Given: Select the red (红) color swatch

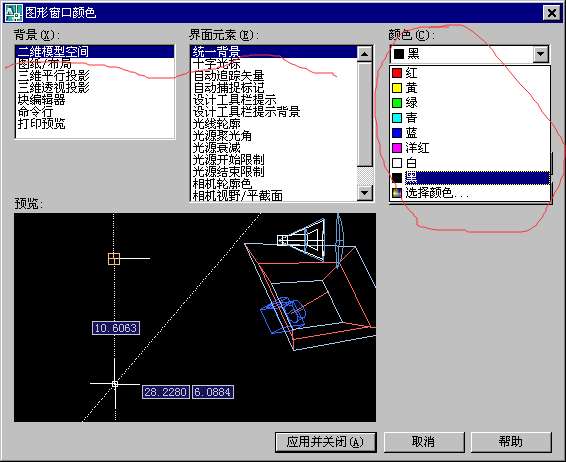Looking at the screenshot, I should click(x=470, y=73).
